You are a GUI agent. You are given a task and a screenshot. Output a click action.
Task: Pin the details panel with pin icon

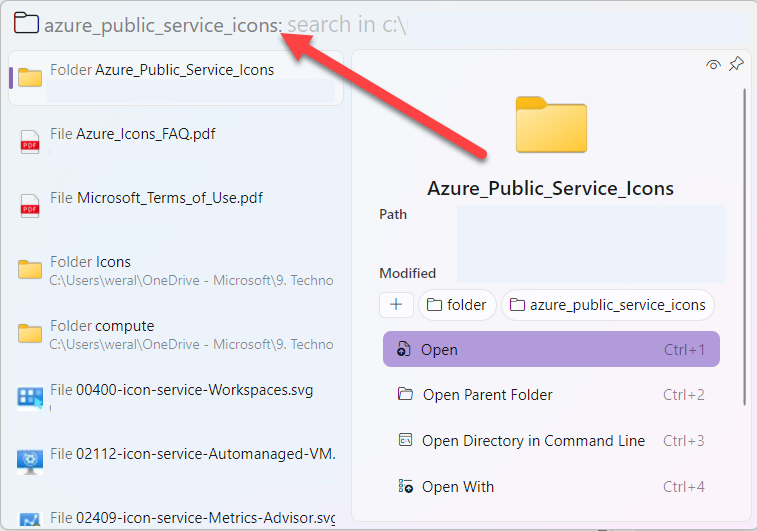coord(736,64)
